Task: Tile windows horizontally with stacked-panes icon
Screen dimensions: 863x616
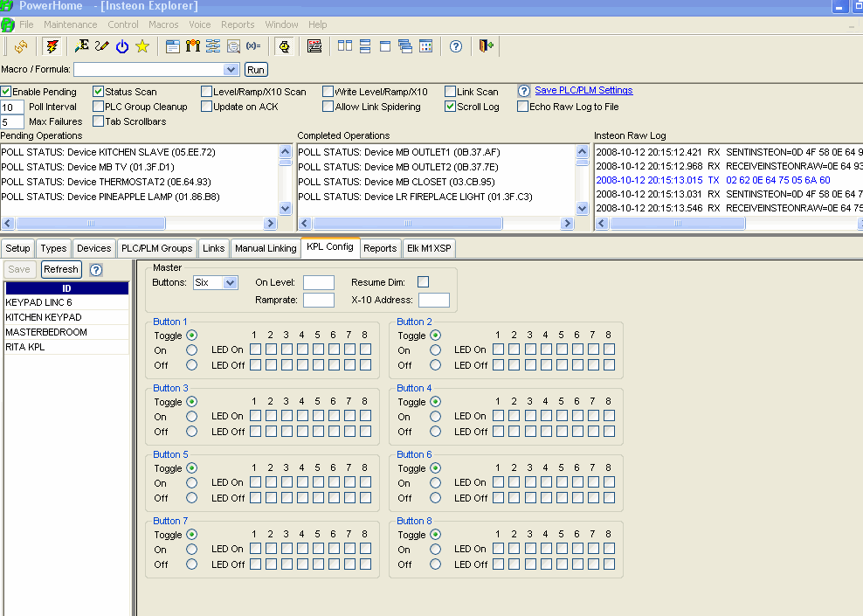Action: [x=365, y=46]
